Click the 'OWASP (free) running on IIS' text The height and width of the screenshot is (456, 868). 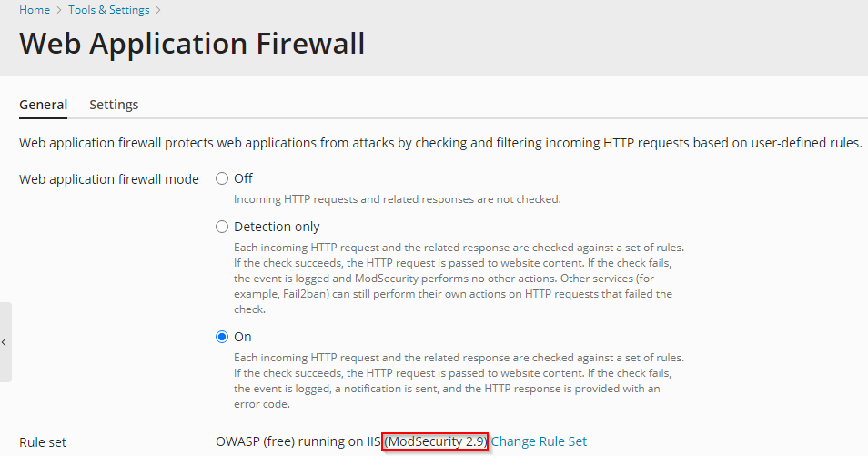point(297,441)
